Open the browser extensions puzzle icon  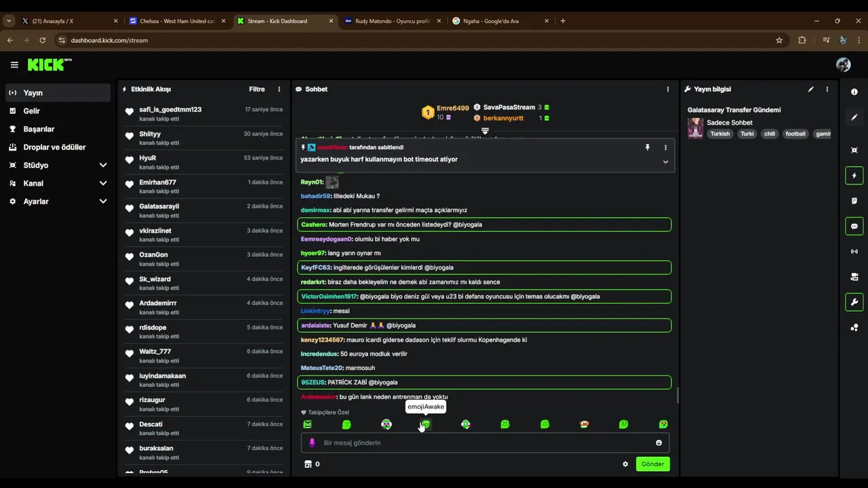[x=802, y=40]
